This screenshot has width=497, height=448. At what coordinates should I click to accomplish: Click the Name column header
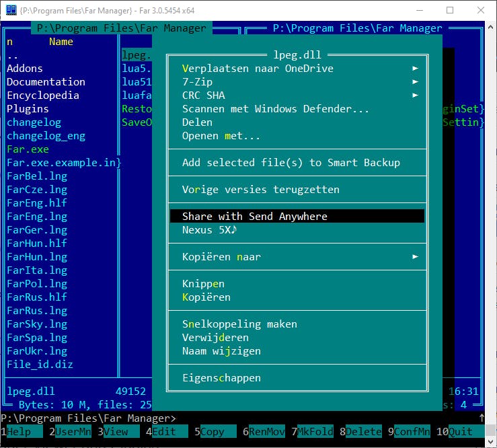coord(61,42)
